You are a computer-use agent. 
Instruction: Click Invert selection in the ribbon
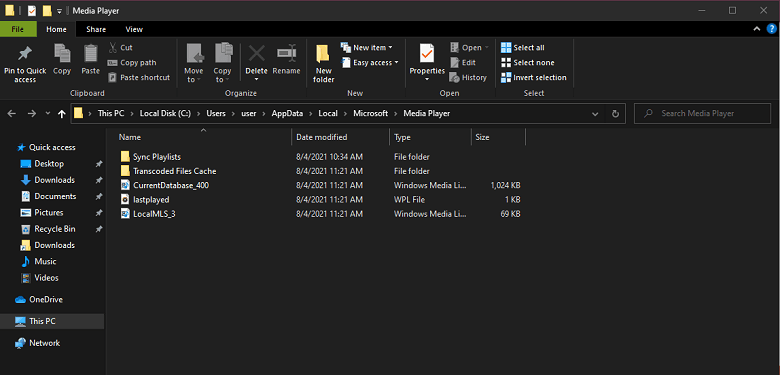pos(534,78)
